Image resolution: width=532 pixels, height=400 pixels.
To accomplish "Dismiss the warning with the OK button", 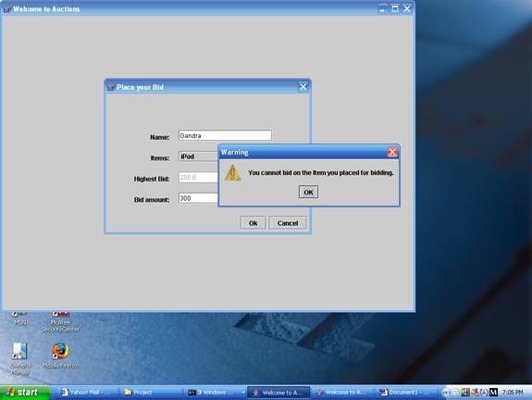I will click(308, 192).
